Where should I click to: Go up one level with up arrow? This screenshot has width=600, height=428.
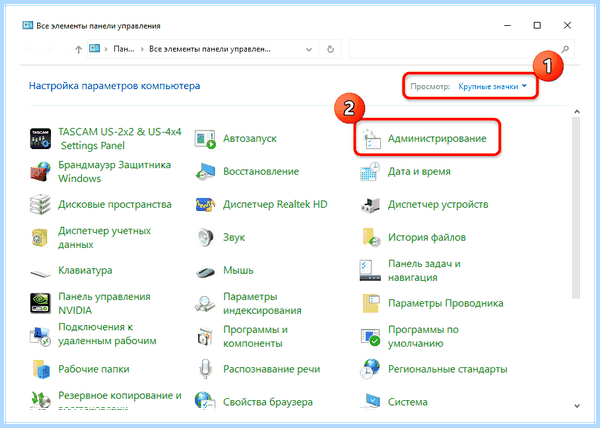click(x=78, y=49)
